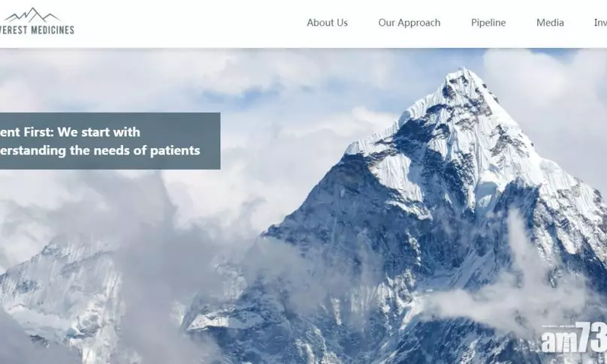Click the gray hero caption box background
The image size is (607, 364).
[x=110, y=141]
